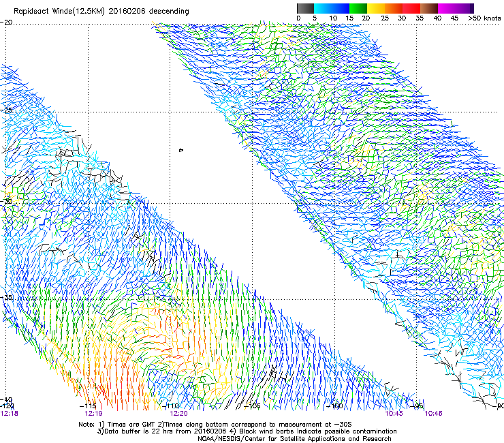Screen dimensions: 504x443
Task: Click the small island outline on the map
Action: (x=181, y=150)
